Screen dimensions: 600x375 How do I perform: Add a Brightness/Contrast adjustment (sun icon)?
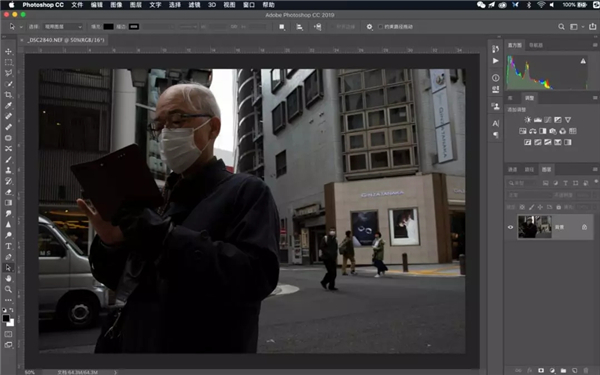527,120
